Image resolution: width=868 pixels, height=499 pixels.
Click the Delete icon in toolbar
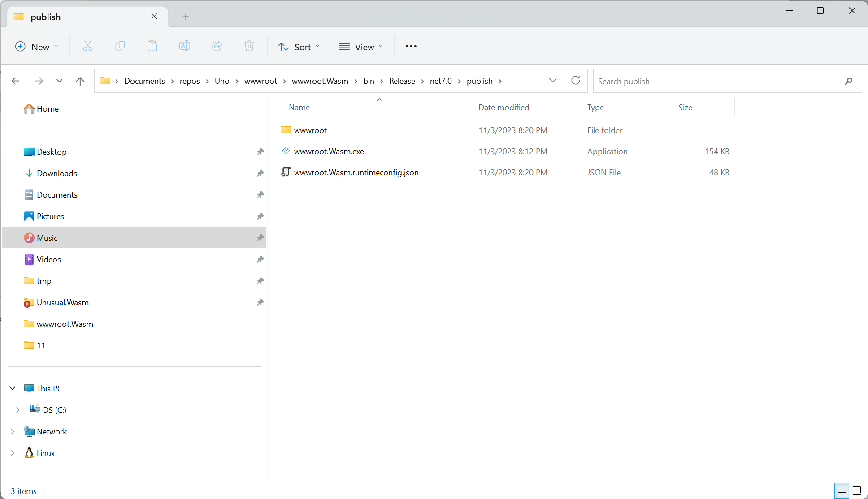(x=249, y=46)
